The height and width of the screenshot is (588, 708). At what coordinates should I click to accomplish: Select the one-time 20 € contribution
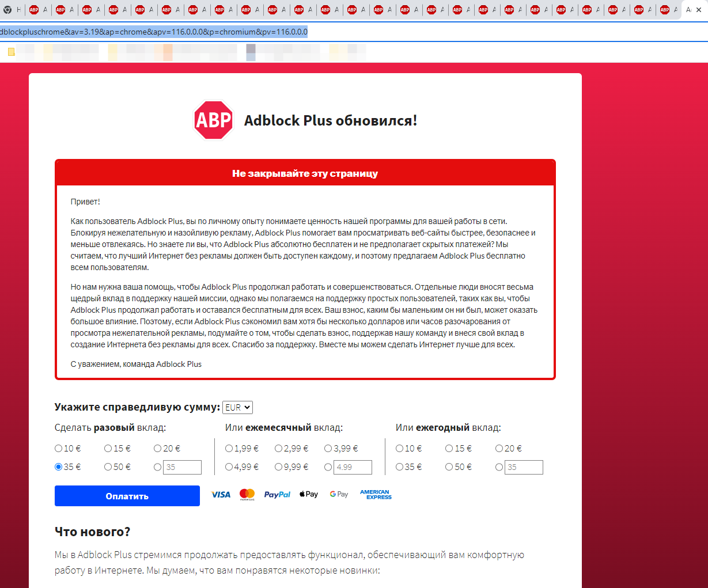(157, 449)
